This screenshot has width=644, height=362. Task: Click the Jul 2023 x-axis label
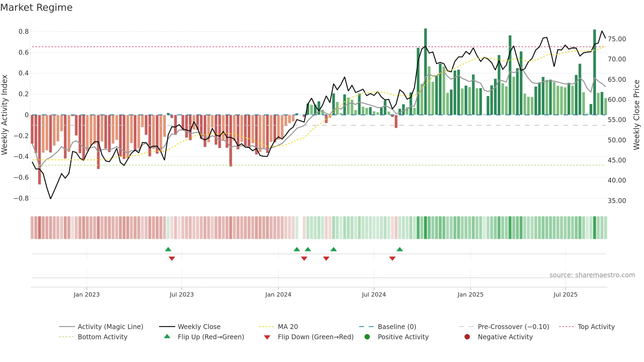pos(182,294)
